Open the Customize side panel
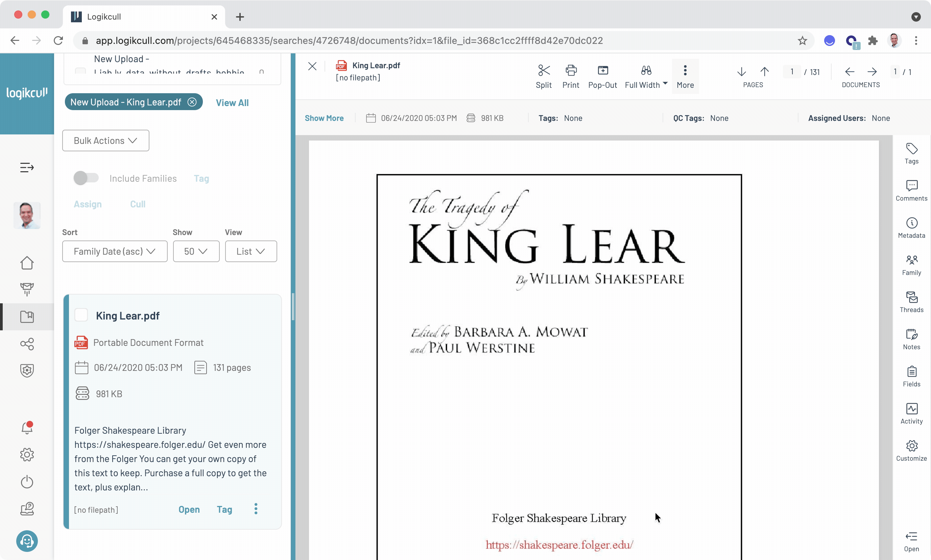The width and height of the screenshot is (931, 560). 911,451
